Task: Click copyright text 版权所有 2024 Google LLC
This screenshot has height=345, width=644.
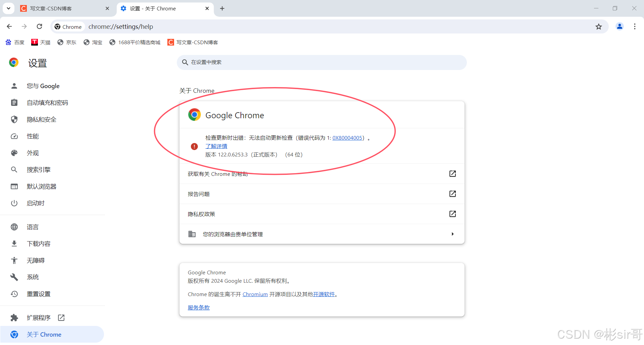Action: tap(220, 281)
